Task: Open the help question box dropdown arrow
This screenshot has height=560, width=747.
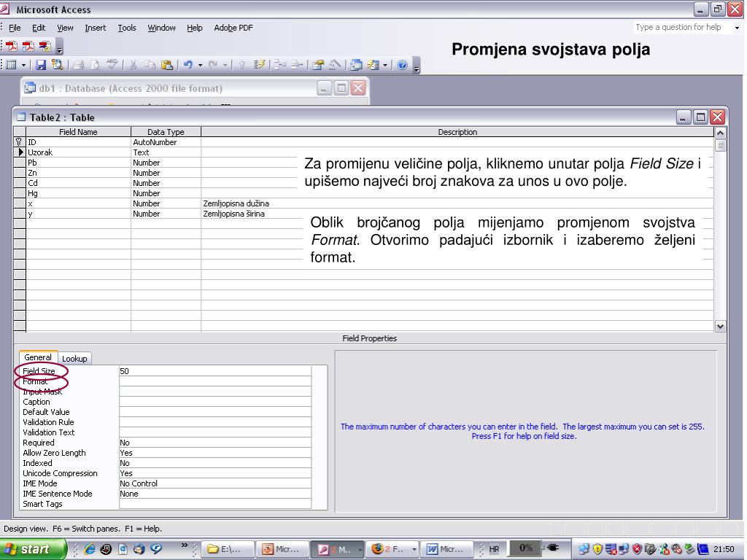Action: pos(737,28)
